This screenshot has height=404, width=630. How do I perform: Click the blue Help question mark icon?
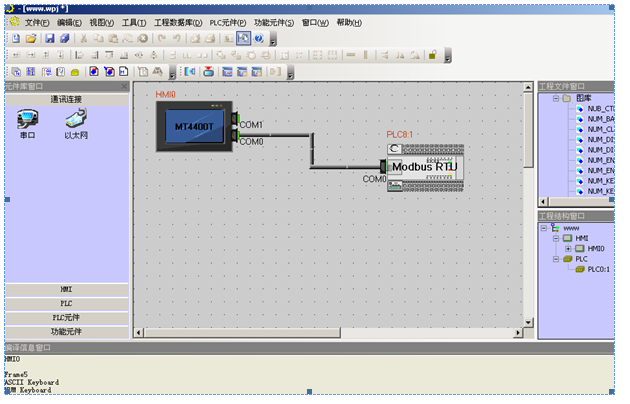[x=259, y=38]
